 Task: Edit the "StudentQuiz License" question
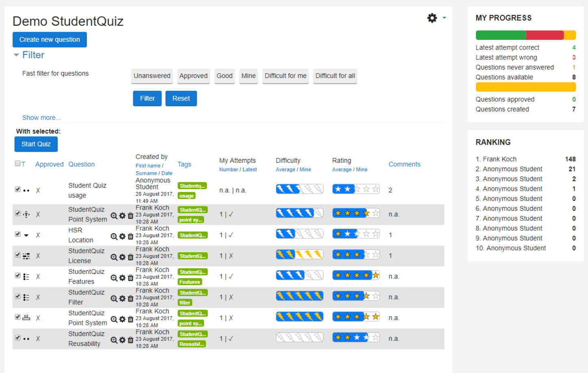pyautogui.click(x=122, y=256)
